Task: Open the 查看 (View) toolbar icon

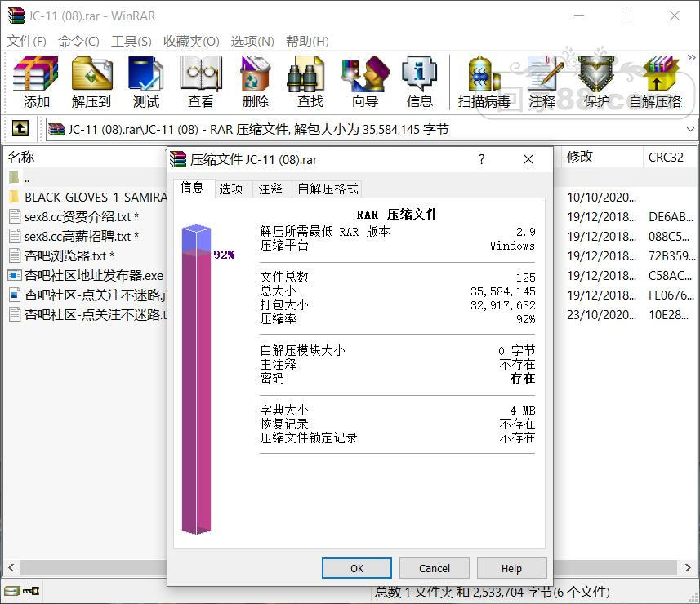Action: coord(201,82)
